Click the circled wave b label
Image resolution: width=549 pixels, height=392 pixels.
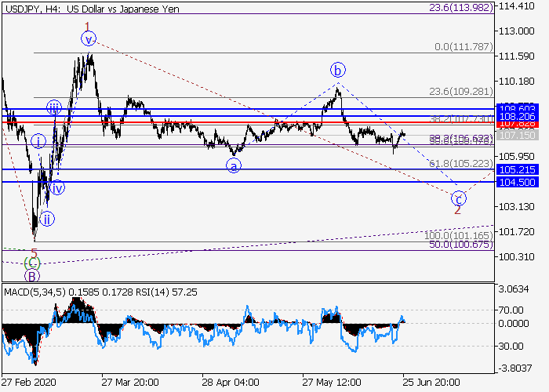pyautogui.click(x=337, y=69)
